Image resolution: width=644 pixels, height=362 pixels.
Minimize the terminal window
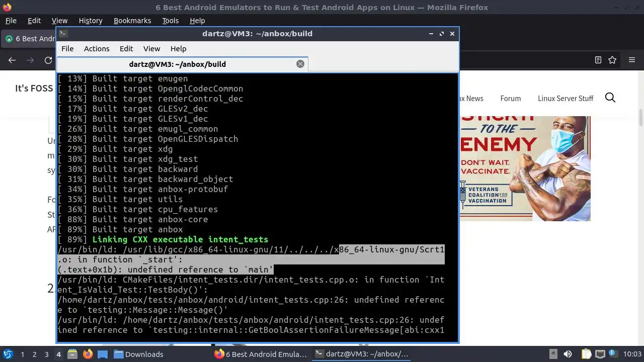tap(431, 34)
